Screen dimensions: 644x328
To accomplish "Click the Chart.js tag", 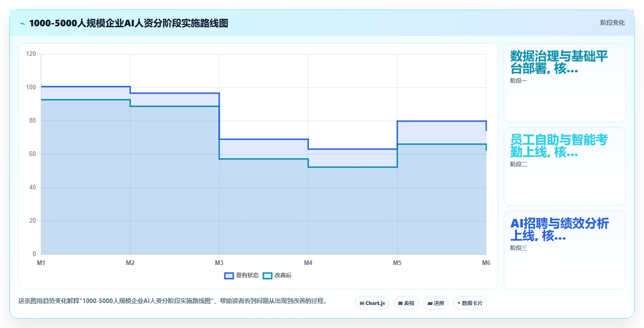I will (372, 303).
